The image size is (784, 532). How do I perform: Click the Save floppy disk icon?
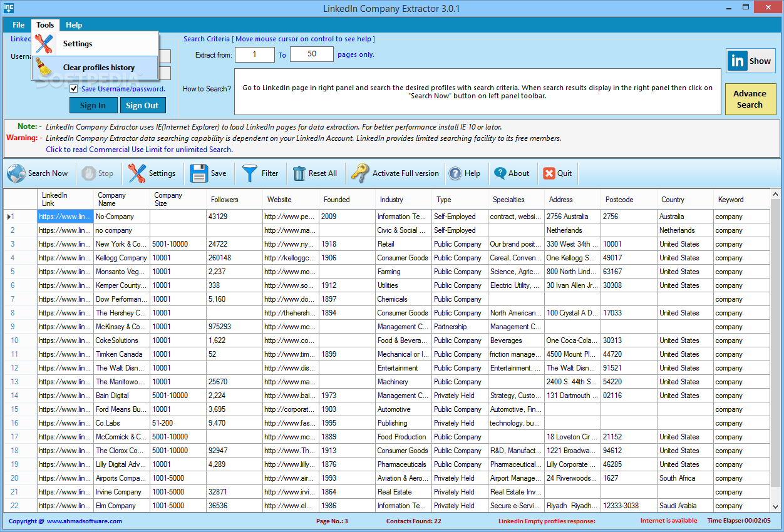coord(199,173)
